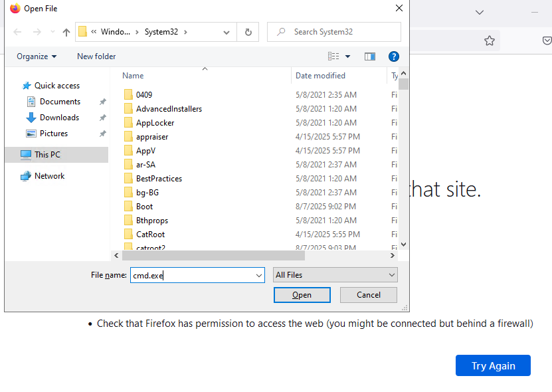The height and width of the screenshot is (392, 552).
Task: Click horizontal scrollbar left arrow
Action: pyautogui.click(x=116, y=256)
